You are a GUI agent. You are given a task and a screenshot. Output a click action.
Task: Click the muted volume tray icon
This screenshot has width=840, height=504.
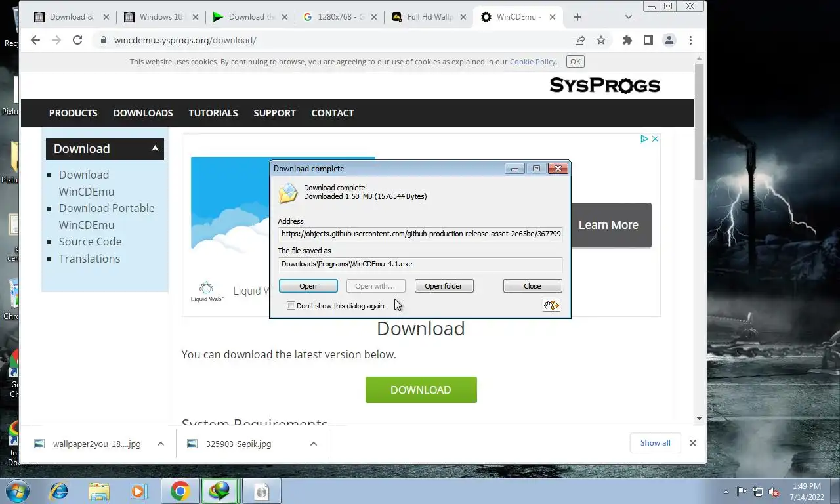click(774, 492)
